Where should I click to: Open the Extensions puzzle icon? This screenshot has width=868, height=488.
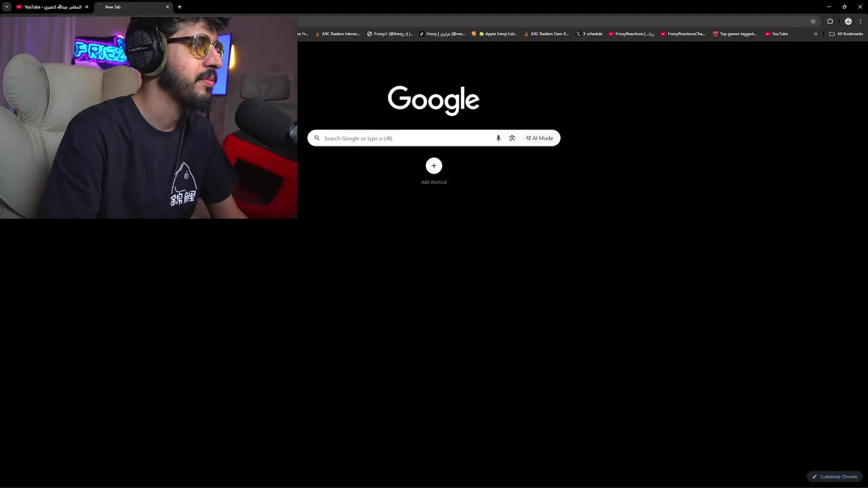[x=830, y=21]
